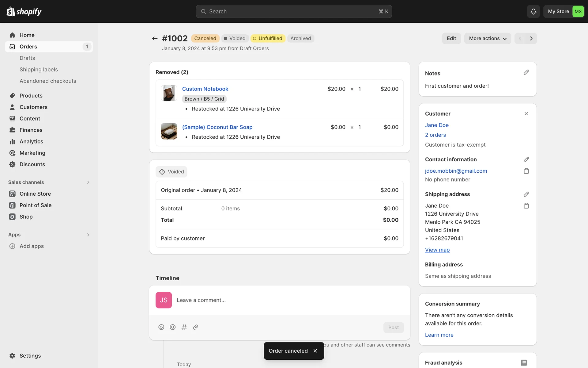The width and height of the screenshot is (588, 368).
Task: Dismiss the Order canceled toast
Action: pyautogui.click(x=315, y=351)
